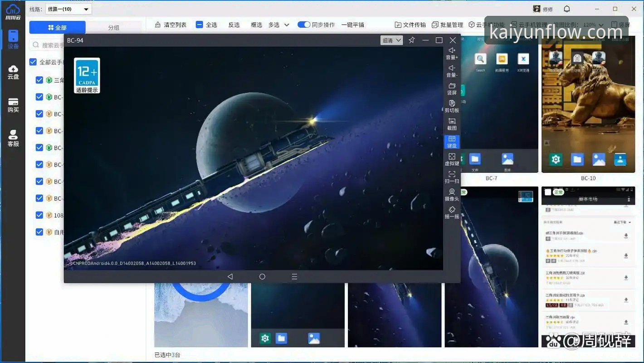
Task: Click the 已选中3台 status text
Action: pos(167,355)
